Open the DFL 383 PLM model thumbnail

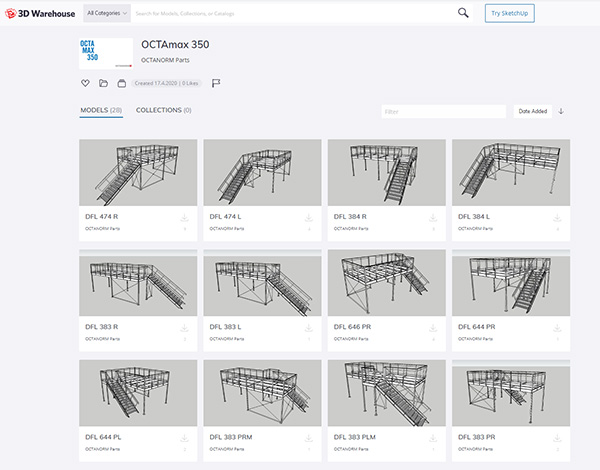pos(386,393)
